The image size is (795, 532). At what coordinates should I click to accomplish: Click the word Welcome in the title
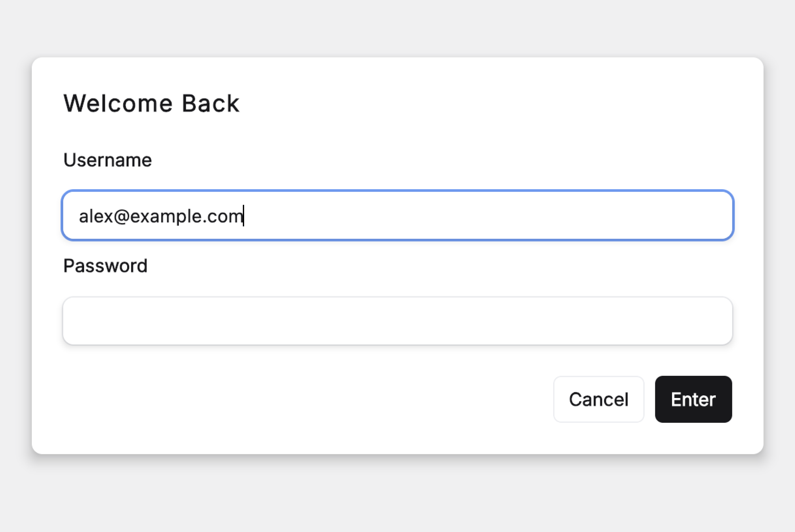tap(118, 104)
